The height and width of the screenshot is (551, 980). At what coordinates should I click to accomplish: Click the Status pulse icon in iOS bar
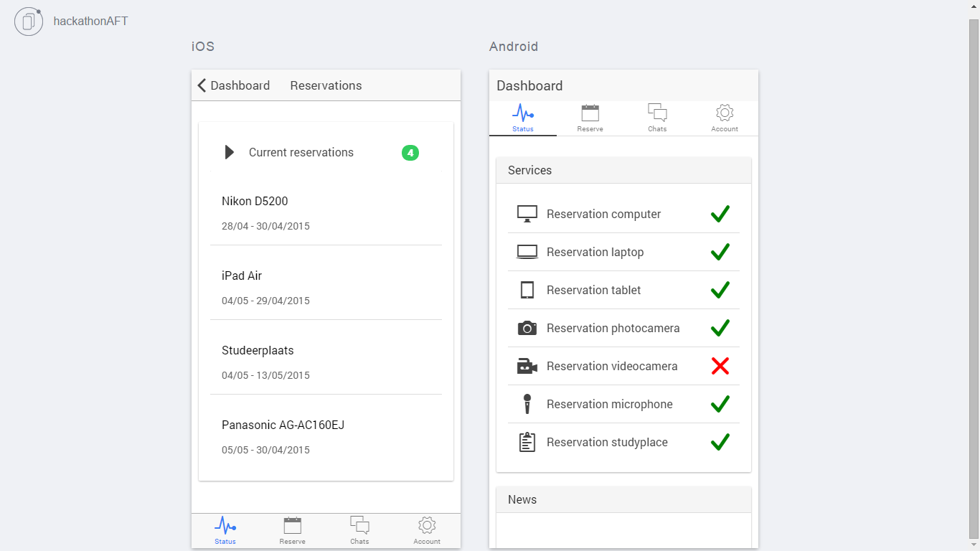(x=225, y=525)
